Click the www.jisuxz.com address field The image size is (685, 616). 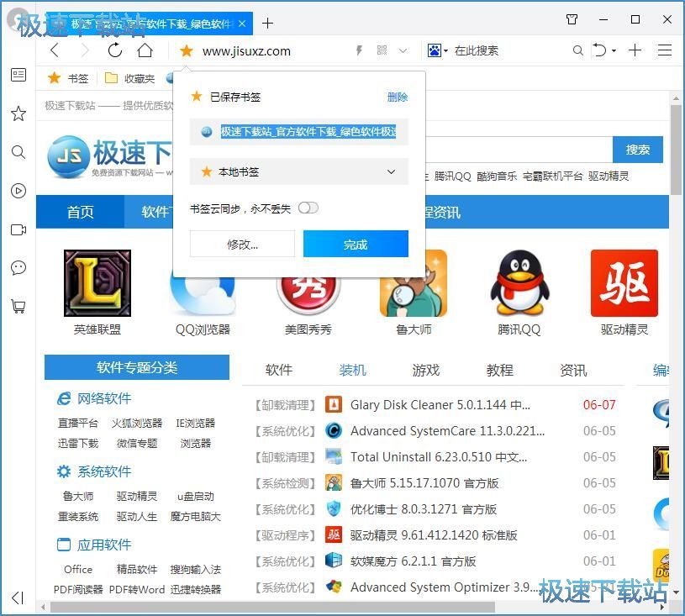tap(246, 51)
